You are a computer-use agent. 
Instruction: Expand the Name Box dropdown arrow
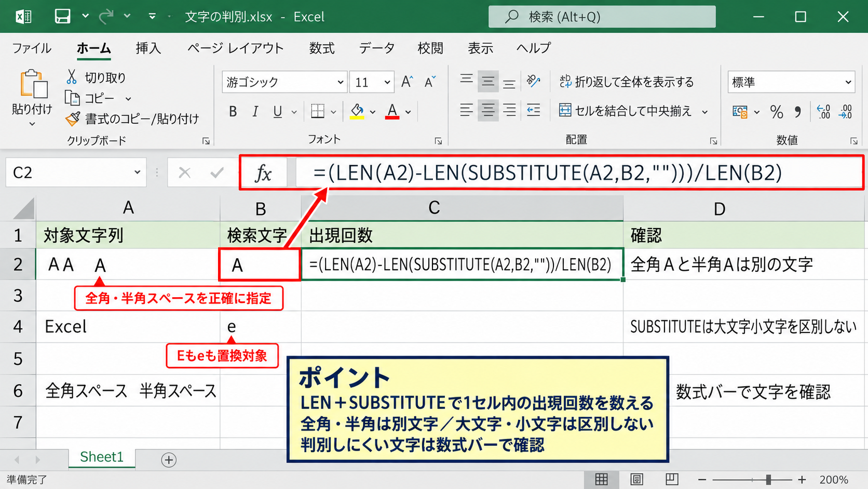pyautogui.click(x=137, y=172)
